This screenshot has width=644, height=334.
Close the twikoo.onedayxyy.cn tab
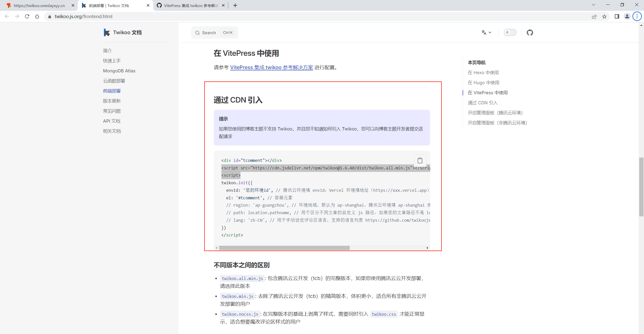[73, 5]
